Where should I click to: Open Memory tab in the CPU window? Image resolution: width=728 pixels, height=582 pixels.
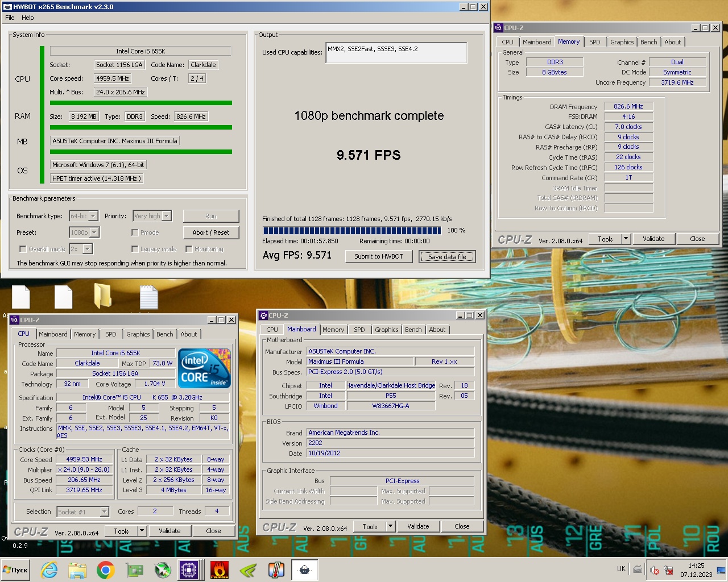85,334
